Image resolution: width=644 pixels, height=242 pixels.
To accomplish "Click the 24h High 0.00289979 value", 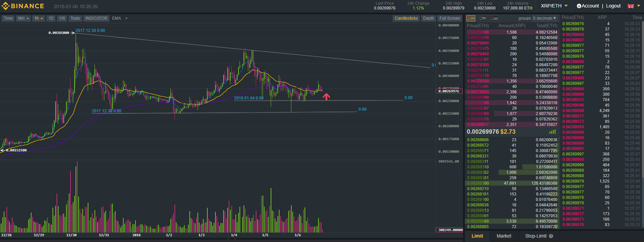I will (x=453, y=8).
